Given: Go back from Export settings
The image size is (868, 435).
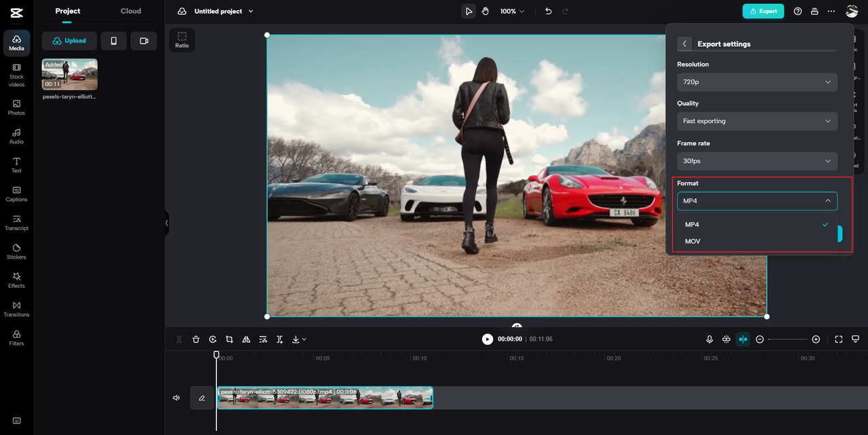Looking at the screenshot, I should pyautogui.click(x=684, y=43).
